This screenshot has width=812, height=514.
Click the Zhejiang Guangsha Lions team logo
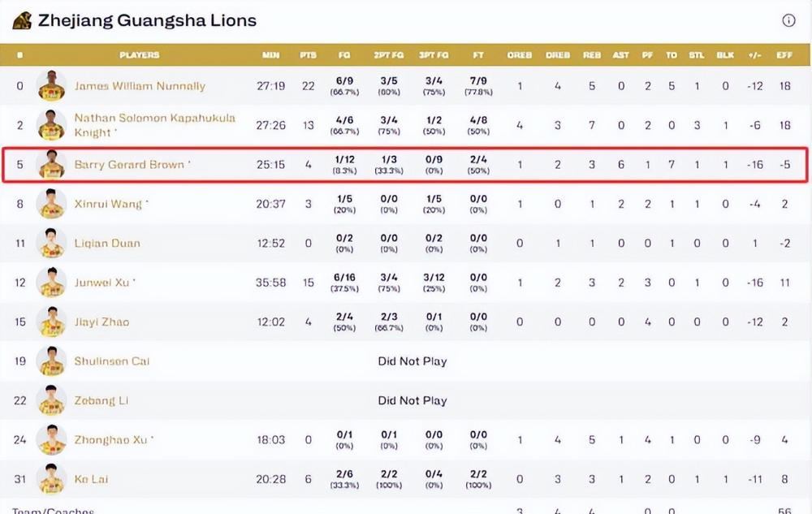[x=22, y=20]
